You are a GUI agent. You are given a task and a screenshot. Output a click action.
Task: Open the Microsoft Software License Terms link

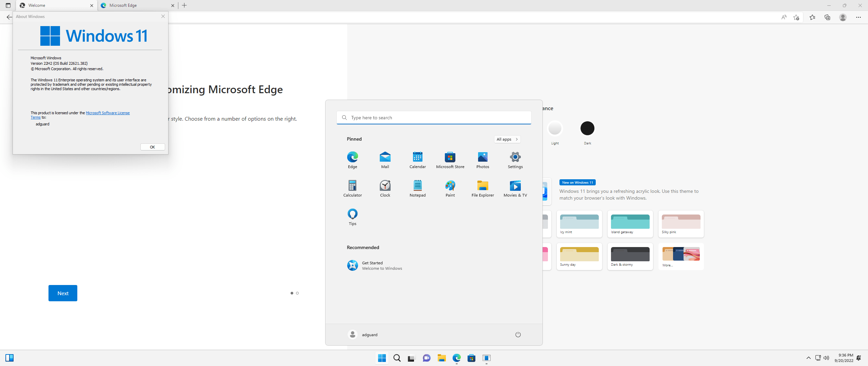(107, 113)
